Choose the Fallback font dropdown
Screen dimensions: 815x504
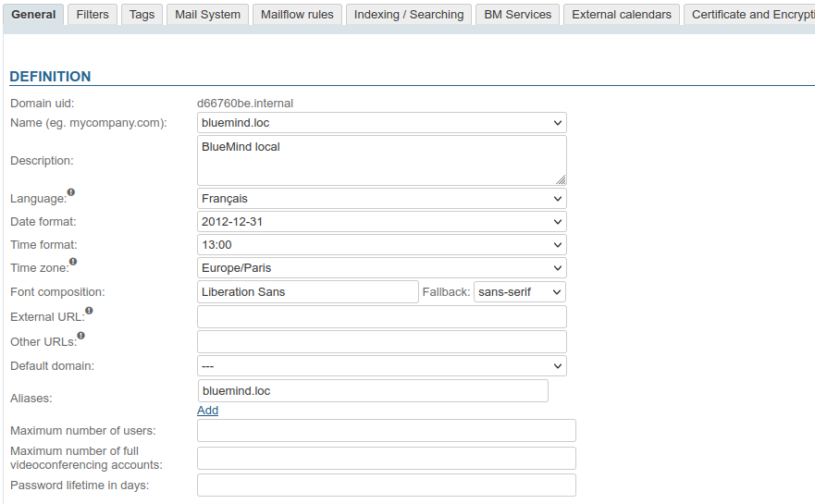519,292
